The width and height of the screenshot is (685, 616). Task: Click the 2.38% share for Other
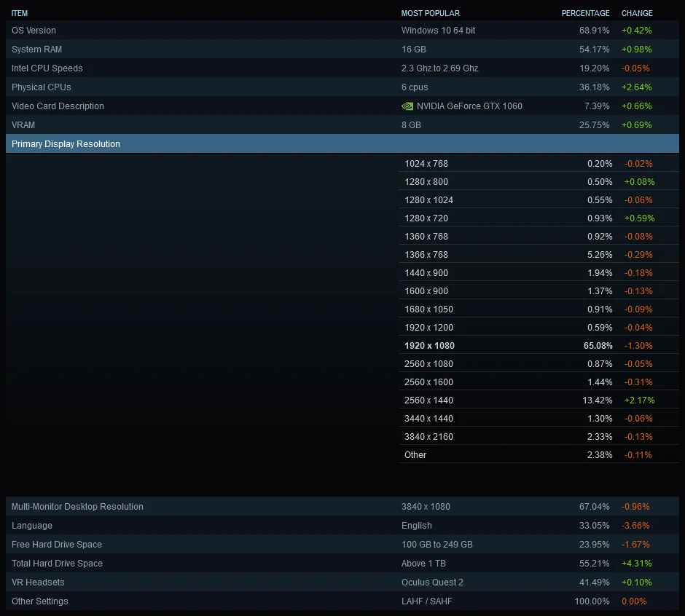coord(600,455)
